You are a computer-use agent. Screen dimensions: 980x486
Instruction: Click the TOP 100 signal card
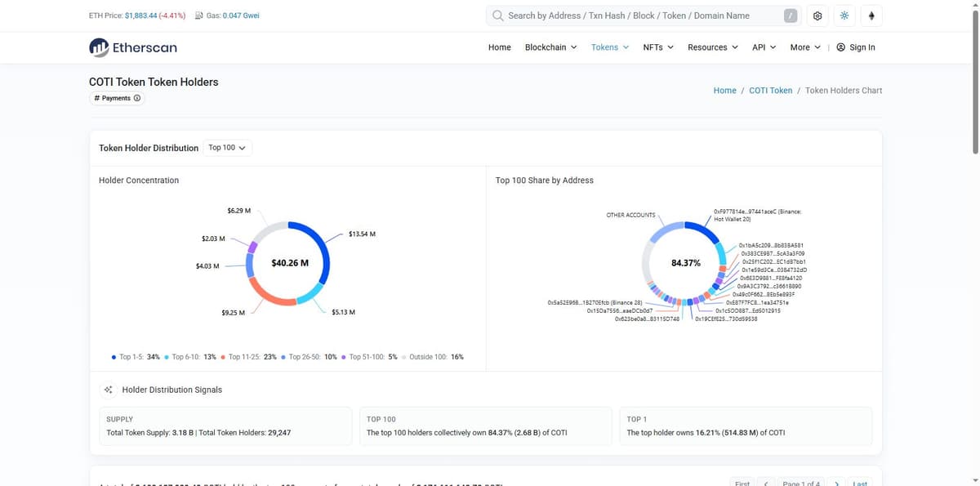(x=485, y=426)
